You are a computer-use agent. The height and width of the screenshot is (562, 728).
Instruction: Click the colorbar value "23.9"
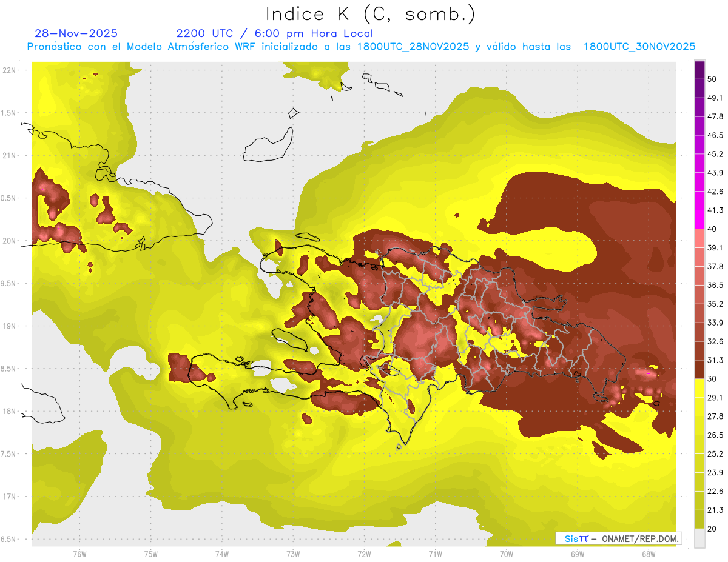[x=715, y=472]
